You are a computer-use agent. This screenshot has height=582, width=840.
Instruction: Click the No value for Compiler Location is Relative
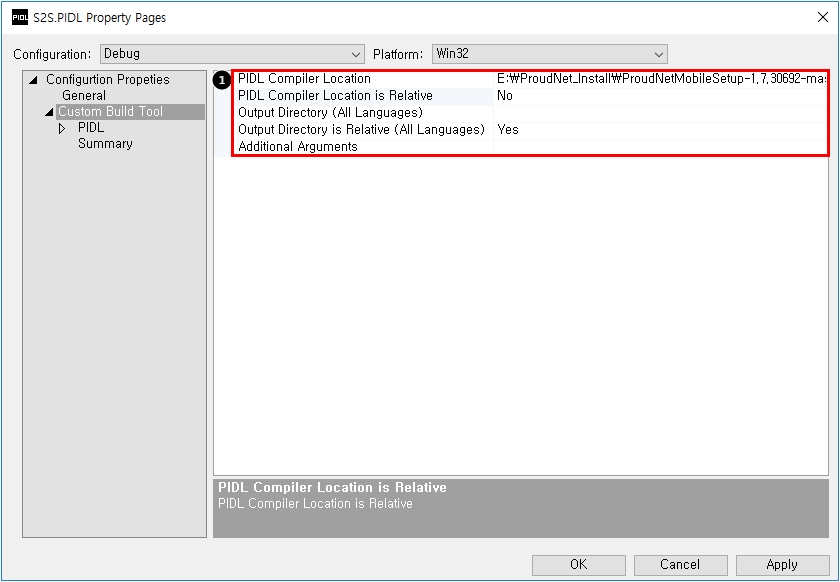pyautogui.click(x=505, y=96)
